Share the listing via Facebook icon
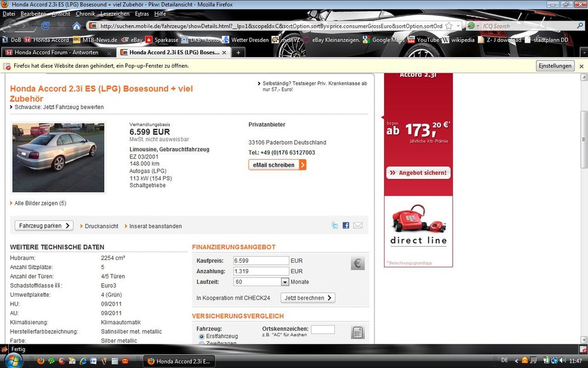This screenshot has height=368, width=588. click(x=346, y=226)
